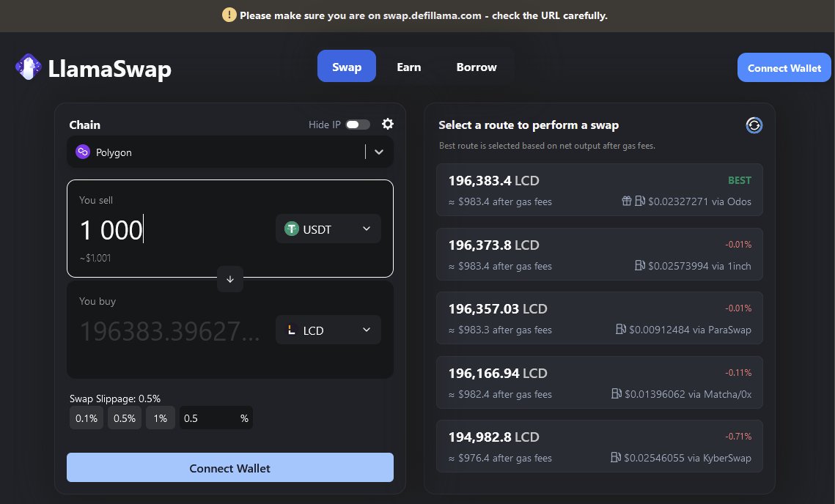
Task: Click the Polygon chain logo icon
Action: (x=83, y=152)
